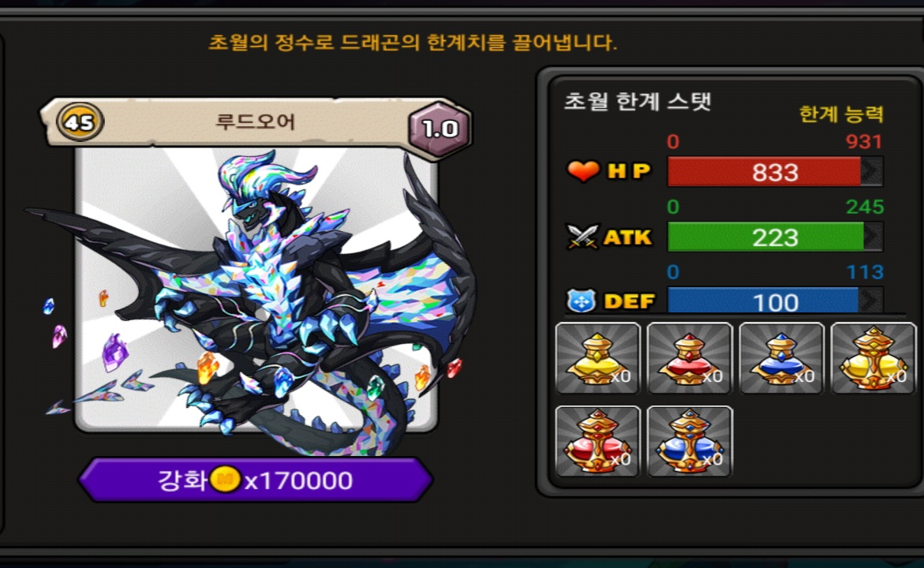Click the crossed swords ATK icon
Screen dimensions: 924x568
tap(582, 237)
